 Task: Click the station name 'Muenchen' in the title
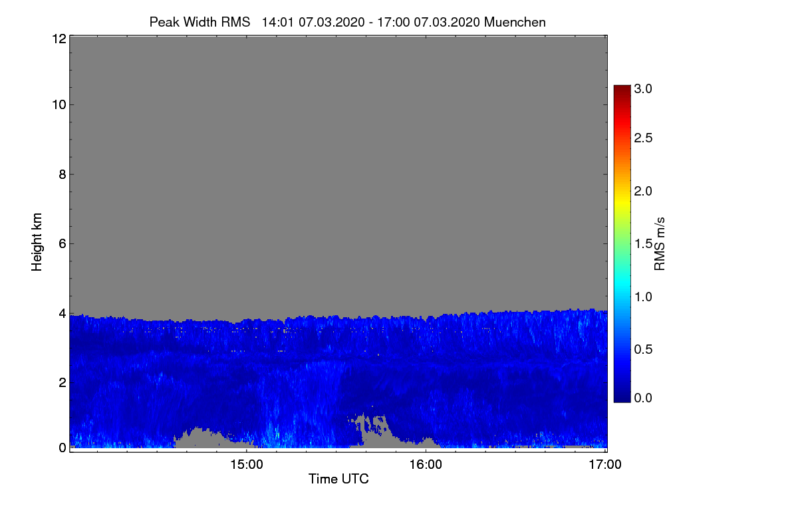(x=515, y=22)
